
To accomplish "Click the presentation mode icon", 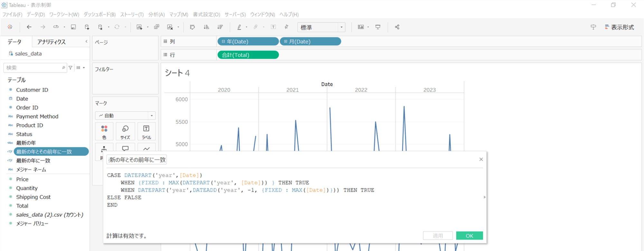I will [x=378, y=27].
